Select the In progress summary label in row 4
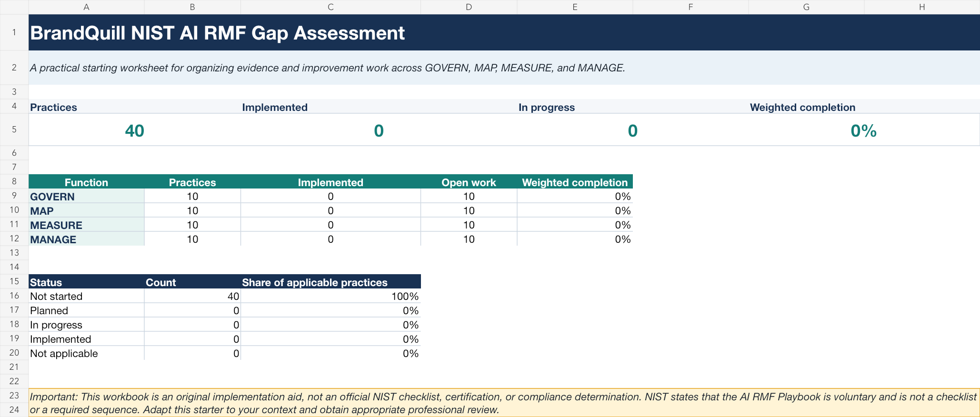The height and width of the screenshot is (417, 980). click(x=547, y=107)
